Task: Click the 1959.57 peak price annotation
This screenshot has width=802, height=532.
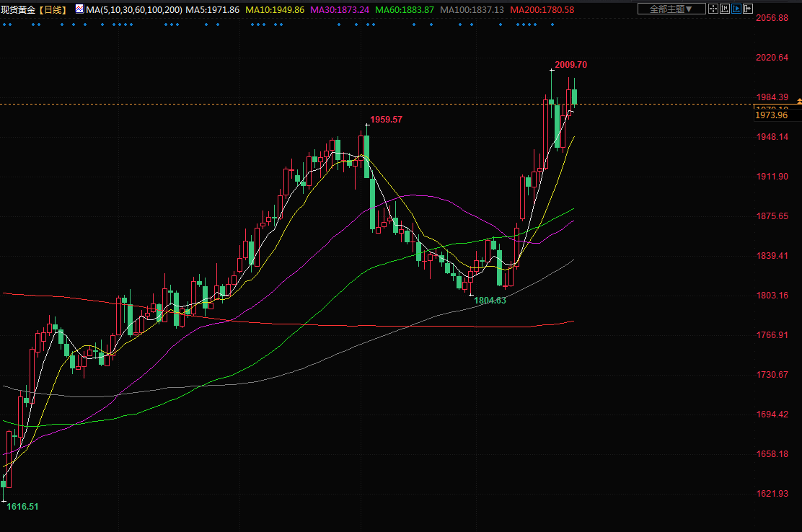Action: 386,120
